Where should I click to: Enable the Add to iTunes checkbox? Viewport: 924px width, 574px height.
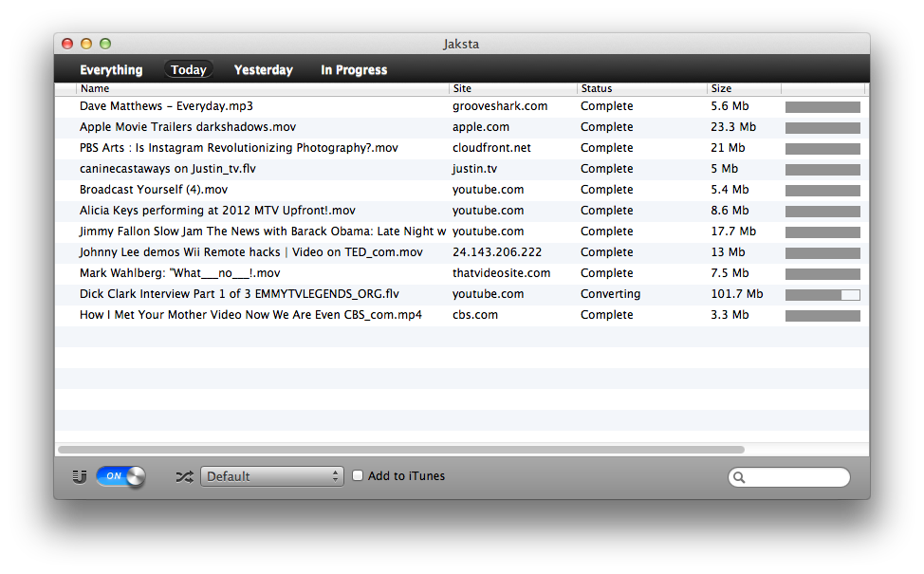[x=358, y=475]
